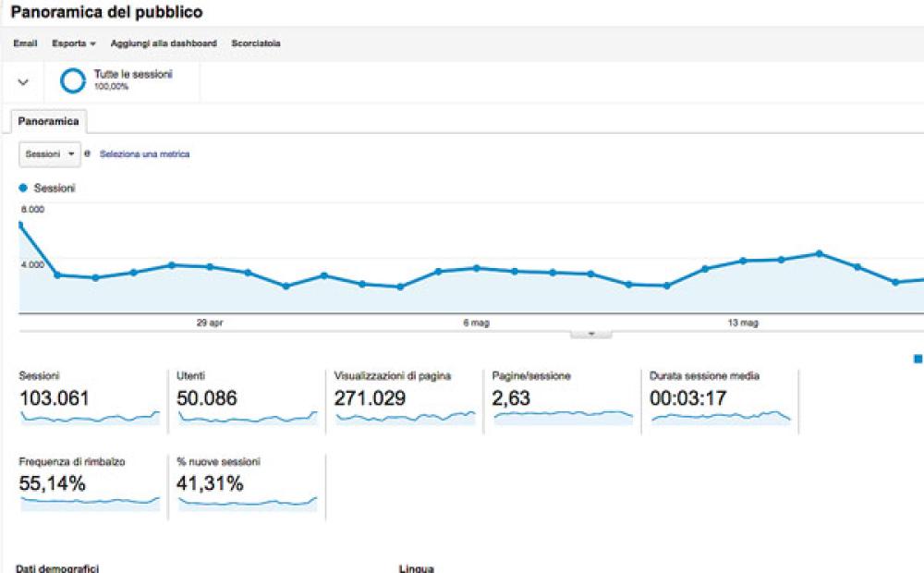This screenshot has height=573, width=924.
Task: Click the Seleziona una metrica link
Action: click(144, 154)
